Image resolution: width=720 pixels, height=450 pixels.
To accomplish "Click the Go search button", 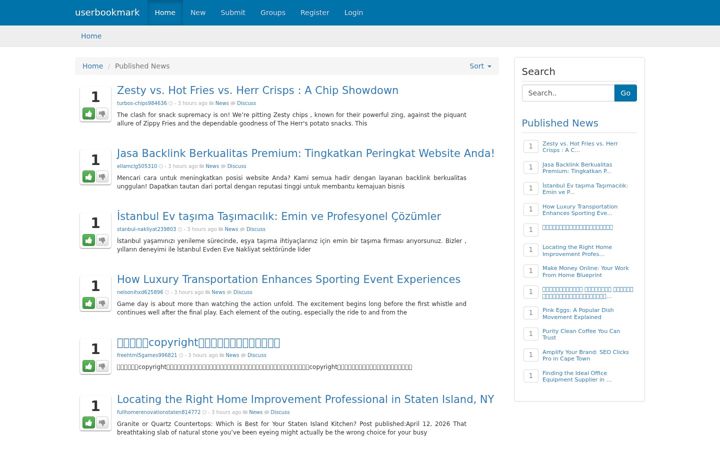I will coord(625,93).
